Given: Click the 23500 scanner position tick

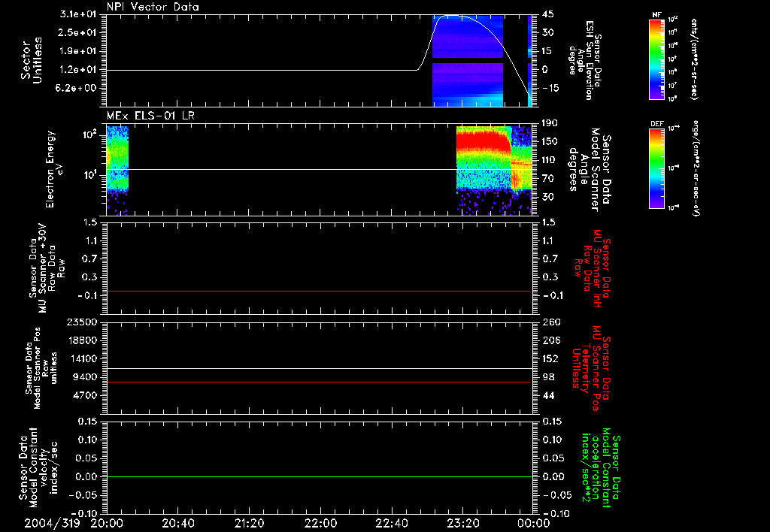Looking at the screenshot, I should pos(82,322).
